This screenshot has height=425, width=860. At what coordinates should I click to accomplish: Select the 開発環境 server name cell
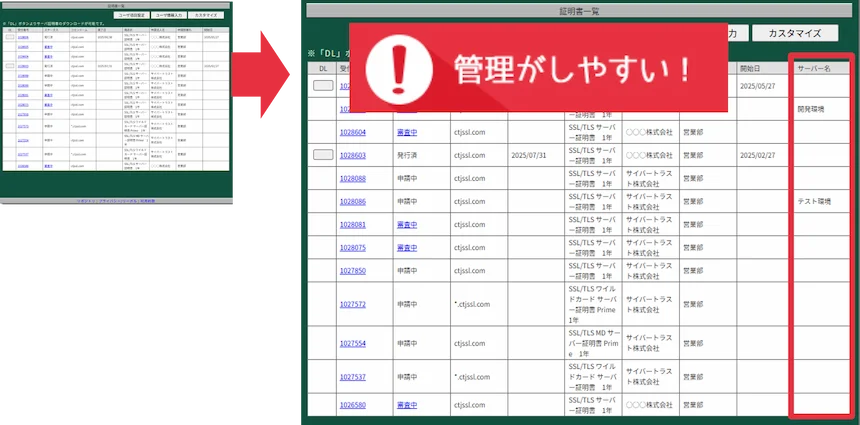(815, 108)
